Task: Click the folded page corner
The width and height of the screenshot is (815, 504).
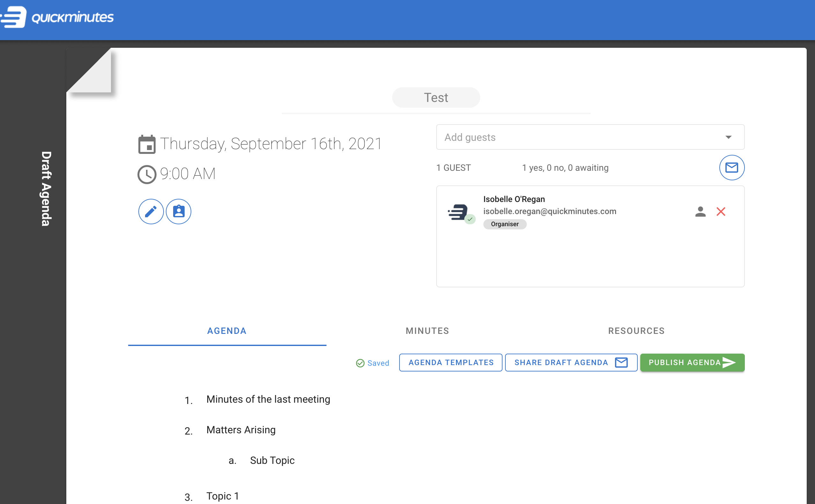Action: [x=89, y=70]
